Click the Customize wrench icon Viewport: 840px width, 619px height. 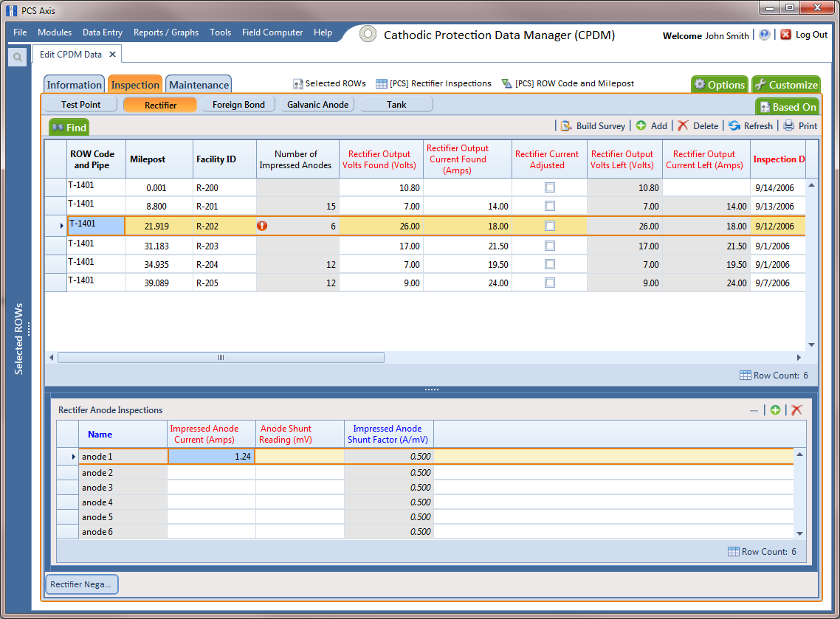[x=760, y=85]
